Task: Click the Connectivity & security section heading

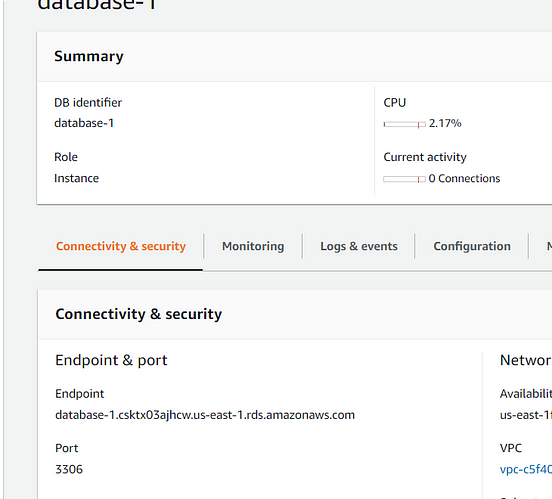Action: click(139, 314)
